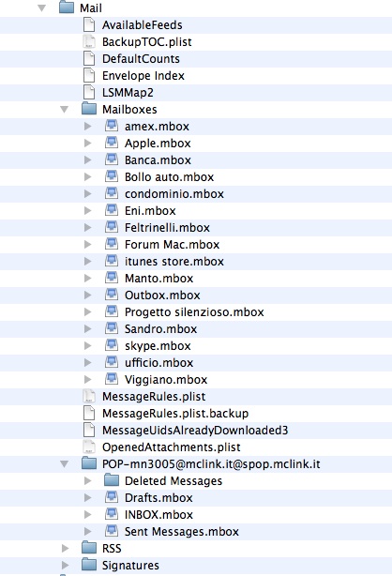
Task: Expand Progetto silenzioso.mbox
Action: pos(87,311)
